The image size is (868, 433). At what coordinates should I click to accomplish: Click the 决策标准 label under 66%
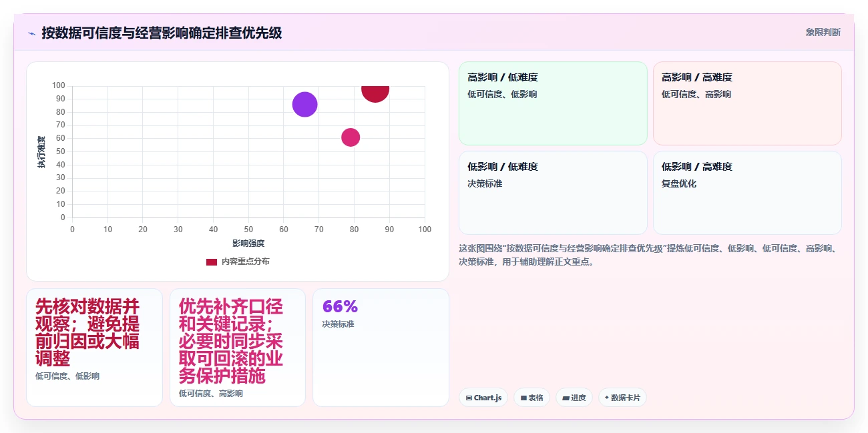click(x=338, y=324)
